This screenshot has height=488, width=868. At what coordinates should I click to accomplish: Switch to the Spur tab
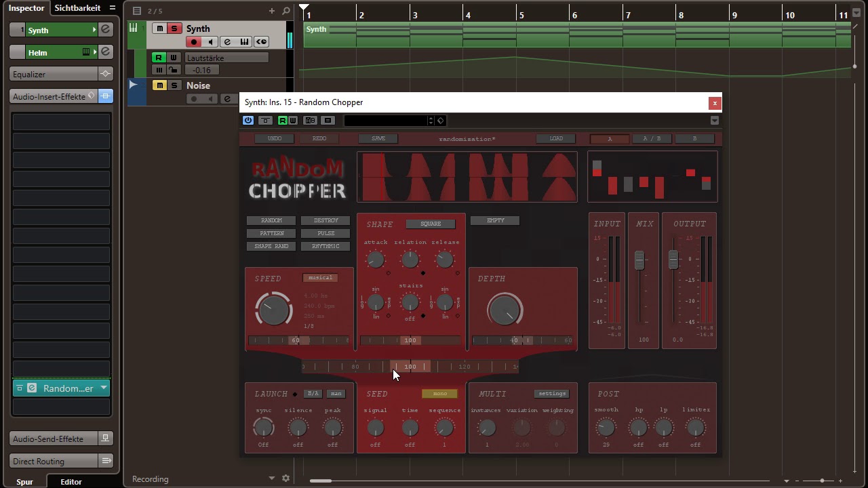click(24, 482)
